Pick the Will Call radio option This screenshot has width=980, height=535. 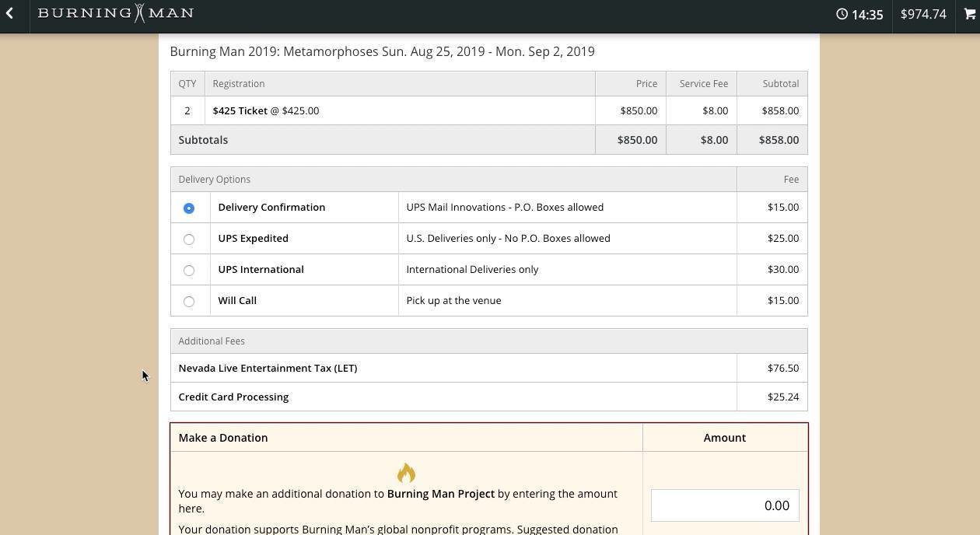tap(188, 301)
